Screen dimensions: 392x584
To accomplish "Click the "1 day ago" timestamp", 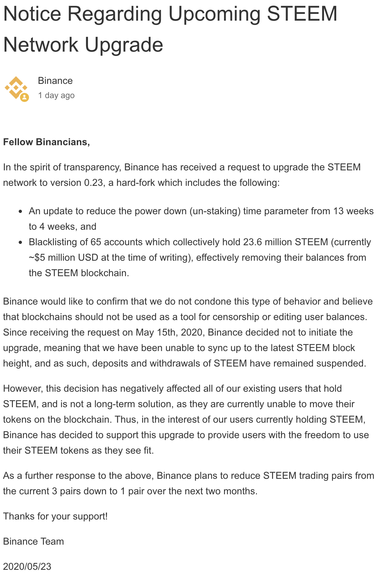I will [56, 96].
